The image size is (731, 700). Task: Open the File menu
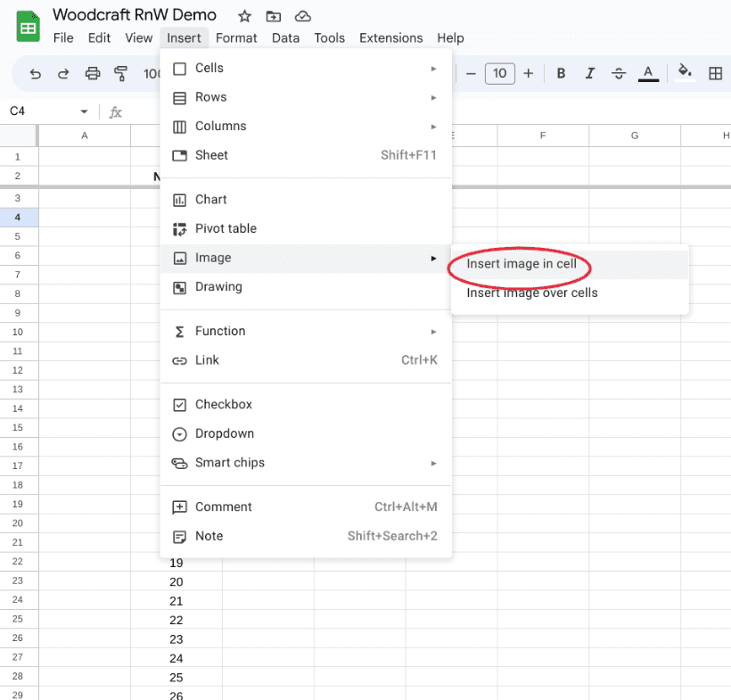[63, 37]
